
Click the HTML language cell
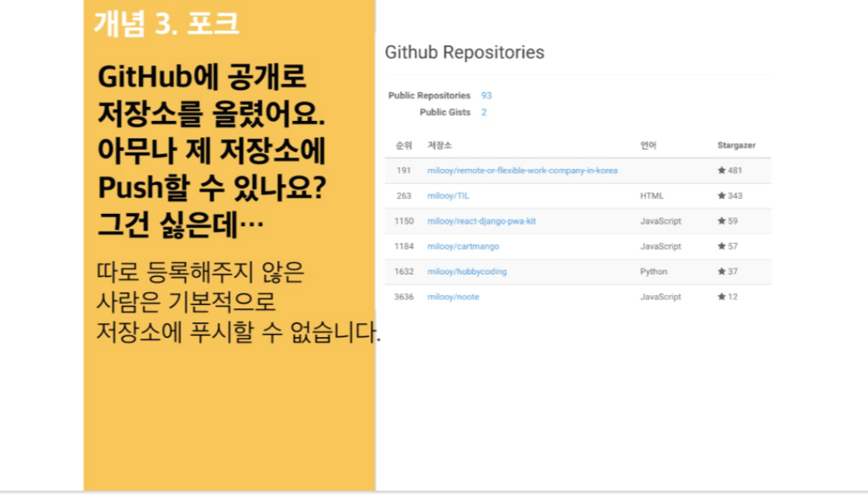tap(652, 196)
